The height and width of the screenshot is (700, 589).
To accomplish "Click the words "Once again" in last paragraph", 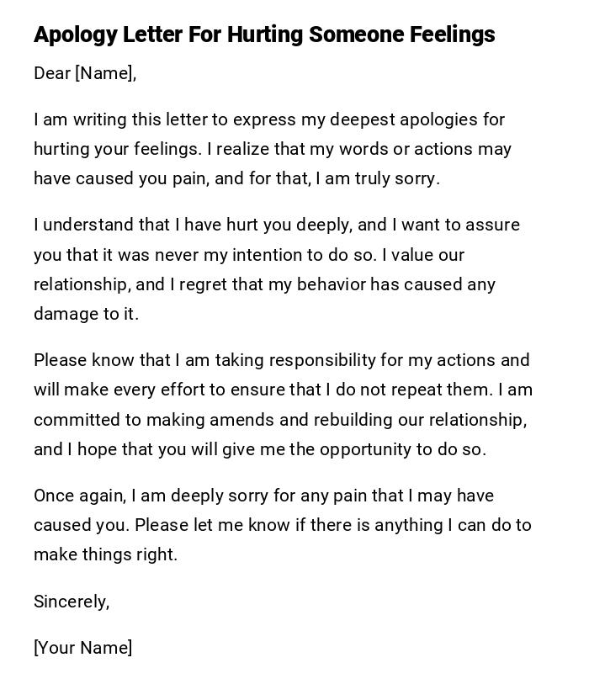I will pos(78,496).
